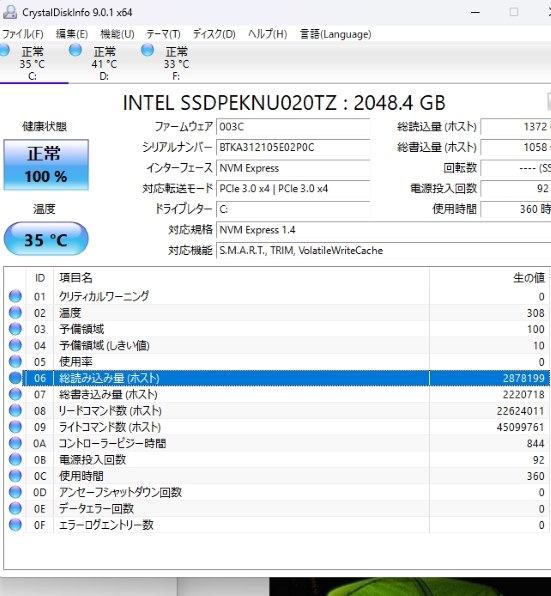Select the F: drive tab at 33 °C
This screenshot has height=596, width=551.
click(x=176, y=63)
